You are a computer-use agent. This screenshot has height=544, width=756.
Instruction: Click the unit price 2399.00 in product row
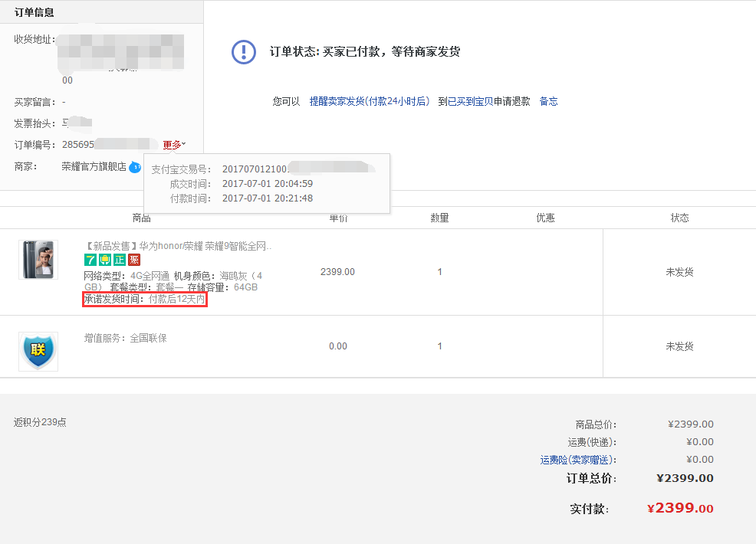pos(337,272)
